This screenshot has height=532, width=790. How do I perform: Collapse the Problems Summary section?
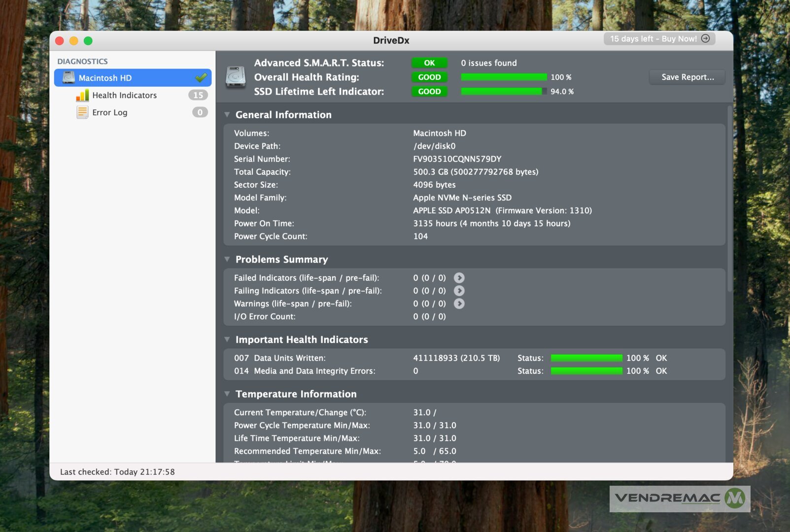tap(227, 260)
